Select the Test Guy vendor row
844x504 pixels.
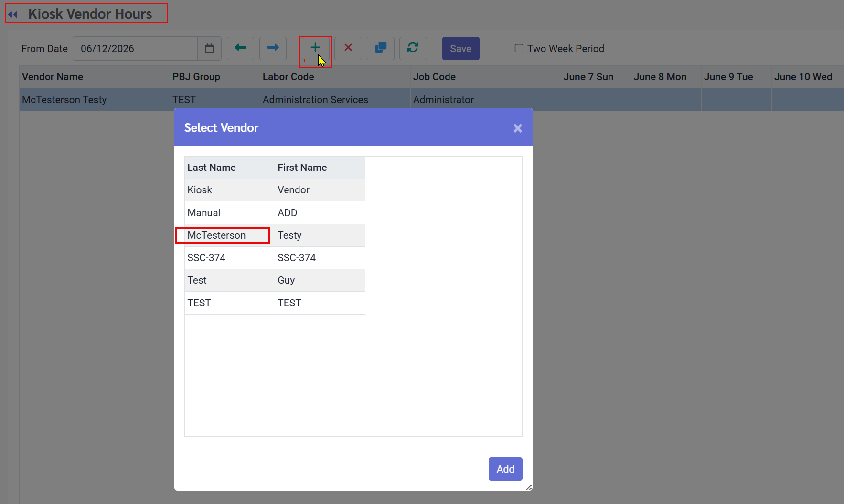(x=275, y=280)
